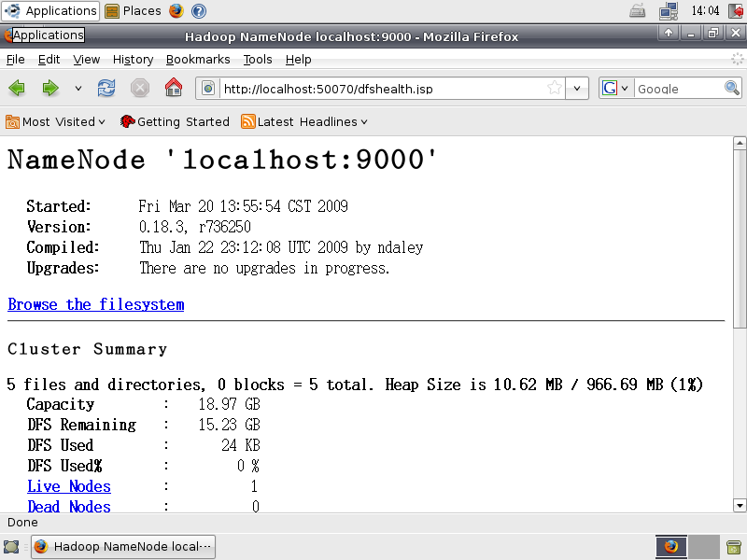Show desktop via bottom-left panel icon
Viewport: 747px width, 560px height.
(11, 546)
